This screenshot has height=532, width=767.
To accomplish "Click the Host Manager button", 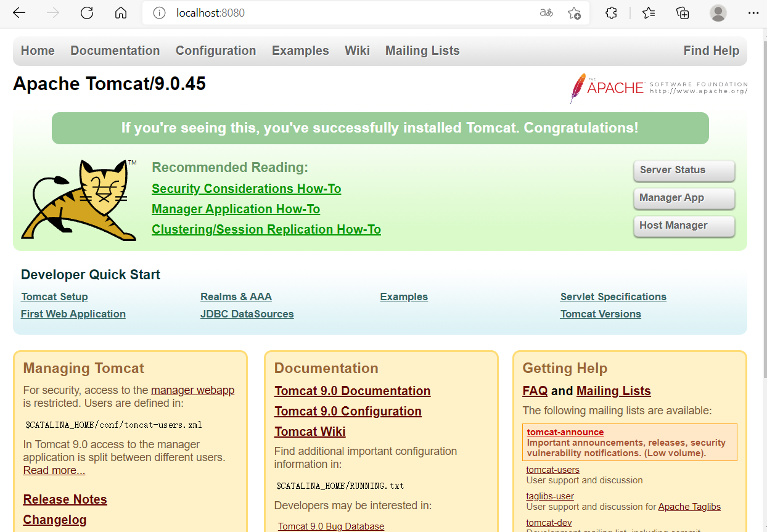I will [x=684, y=226].
